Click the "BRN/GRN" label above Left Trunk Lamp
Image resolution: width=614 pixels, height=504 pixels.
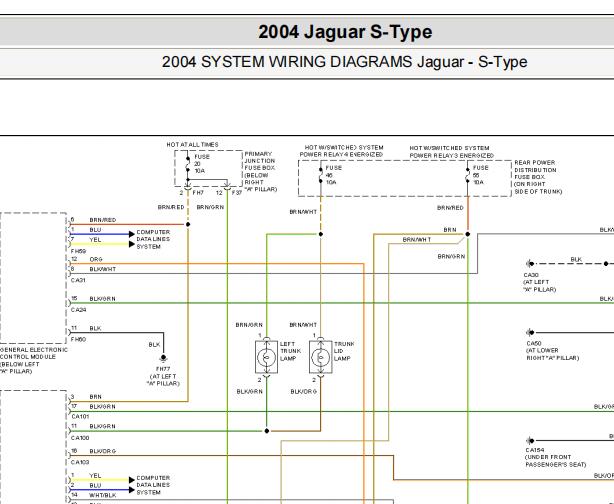pyautogui.click(x=249, y=325)
